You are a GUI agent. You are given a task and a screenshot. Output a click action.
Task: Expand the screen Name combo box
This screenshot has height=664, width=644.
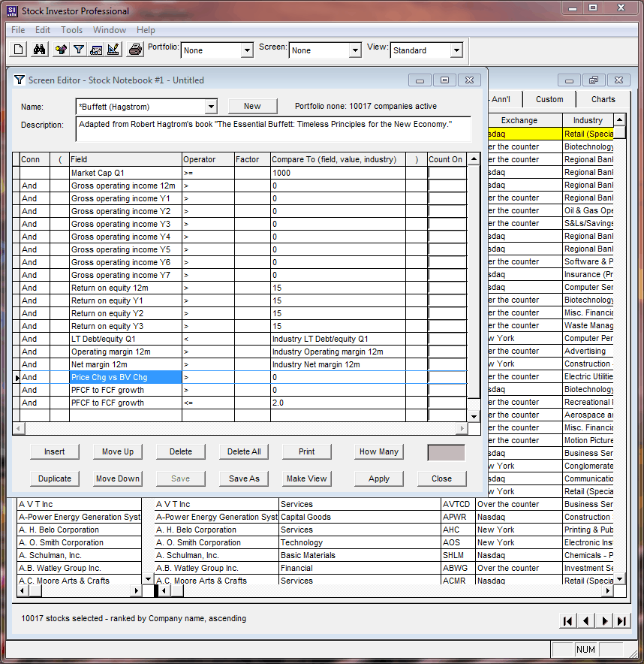coord(211,107)
